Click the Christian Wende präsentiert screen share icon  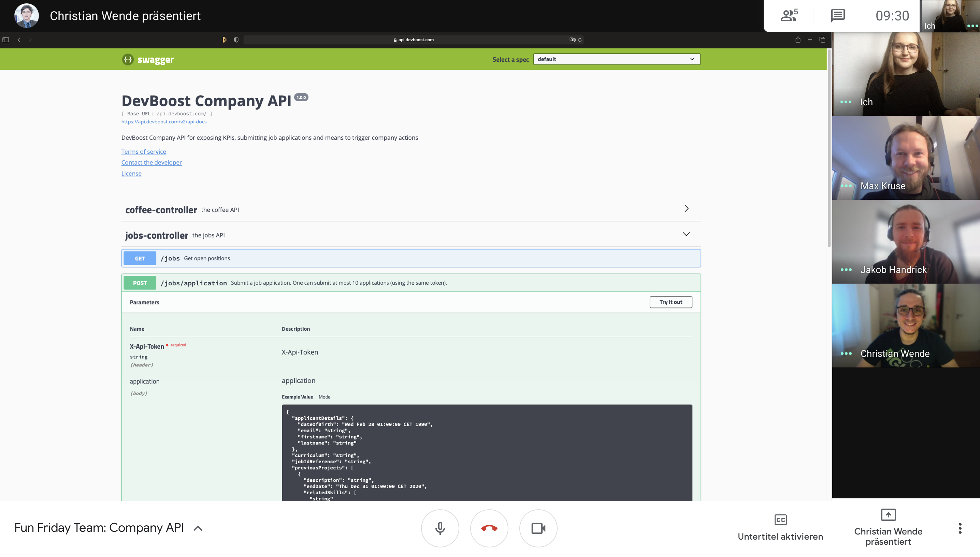click(888, 514)
